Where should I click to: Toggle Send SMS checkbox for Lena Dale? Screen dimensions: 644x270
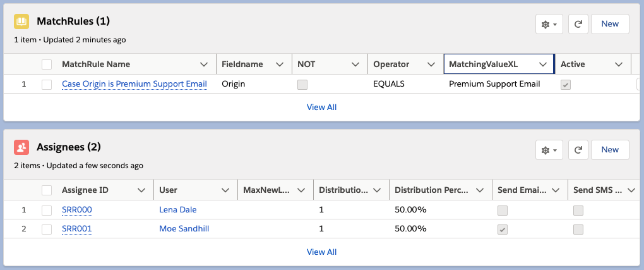tap(578, 211)
